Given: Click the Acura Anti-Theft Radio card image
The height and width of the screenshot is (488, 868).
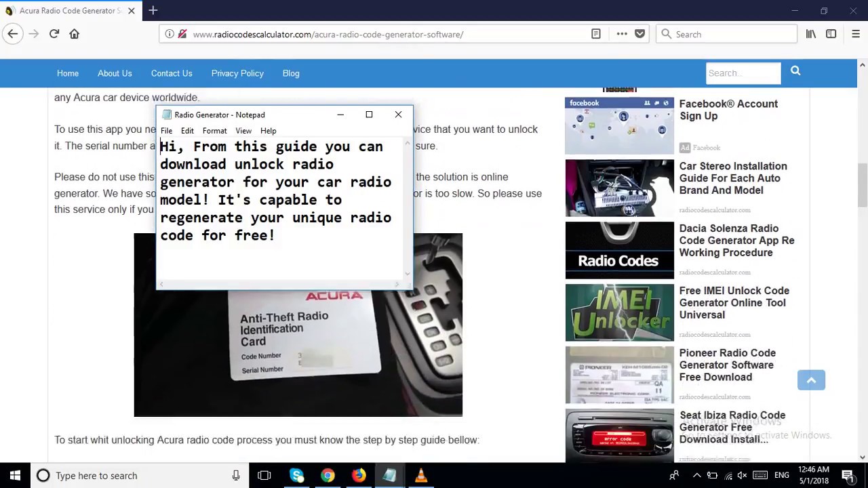Looking at the screenshot, I should pyautogui.click(x=298, y=325).
